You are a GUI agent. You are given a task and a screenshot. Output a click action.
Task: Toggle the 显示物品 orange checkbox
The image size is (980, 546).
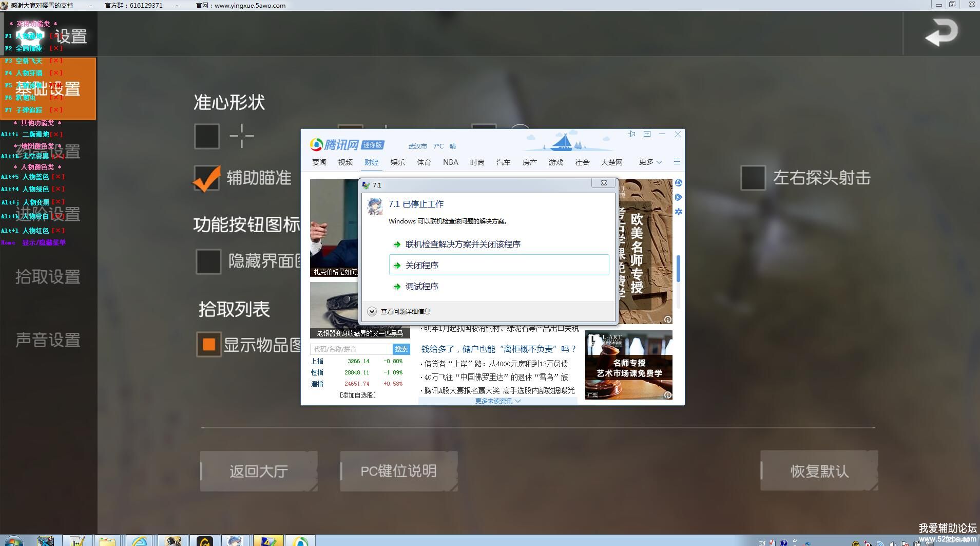pyautogui.click(x=209, y=344)
